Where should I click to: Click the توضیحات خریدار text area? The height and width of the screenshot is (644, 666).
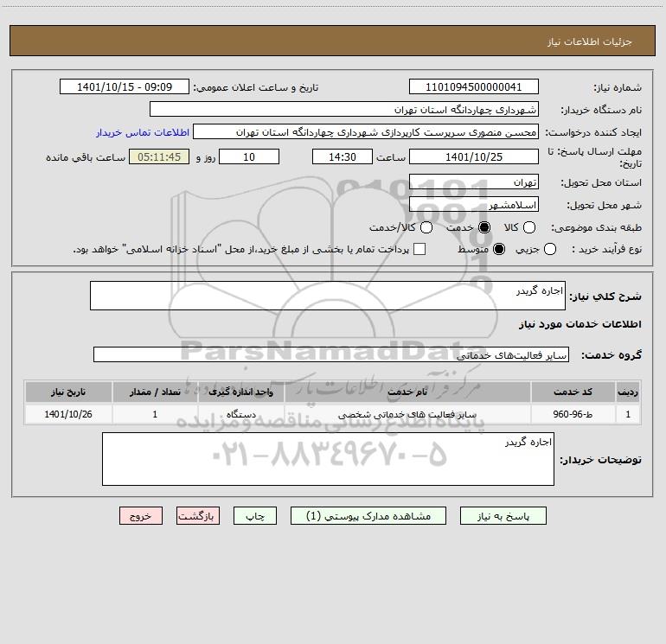328,459
